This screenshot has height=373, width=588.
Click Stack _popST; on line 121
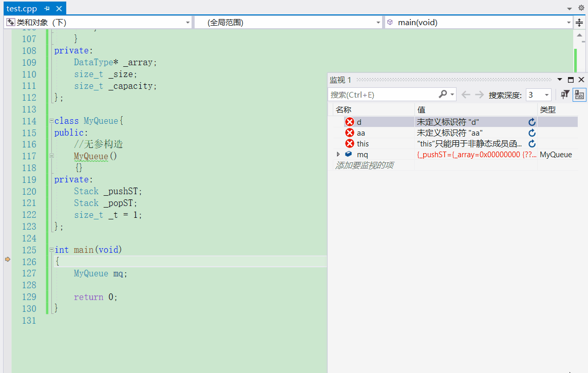coord(105,203)
